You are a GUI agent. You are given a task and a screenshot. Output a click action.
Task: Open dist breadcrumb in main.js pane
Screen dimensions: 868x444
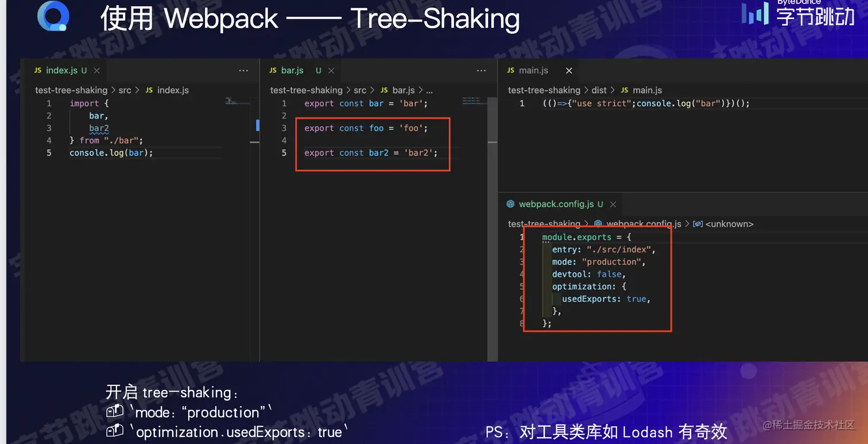[x=599, y=90]
